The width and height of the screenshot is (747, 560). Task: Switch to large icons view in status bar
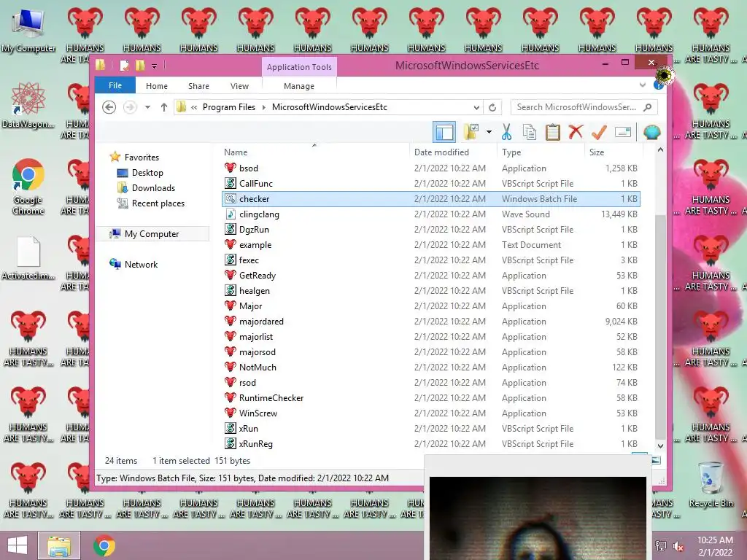pos(656,460)
